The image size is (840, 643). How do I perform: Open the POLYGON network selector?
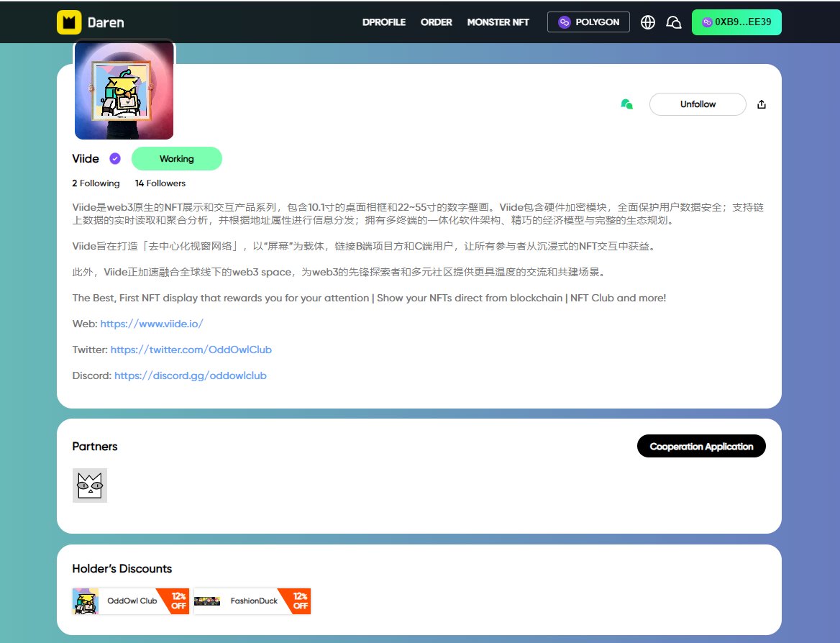[x=588, y=22]
